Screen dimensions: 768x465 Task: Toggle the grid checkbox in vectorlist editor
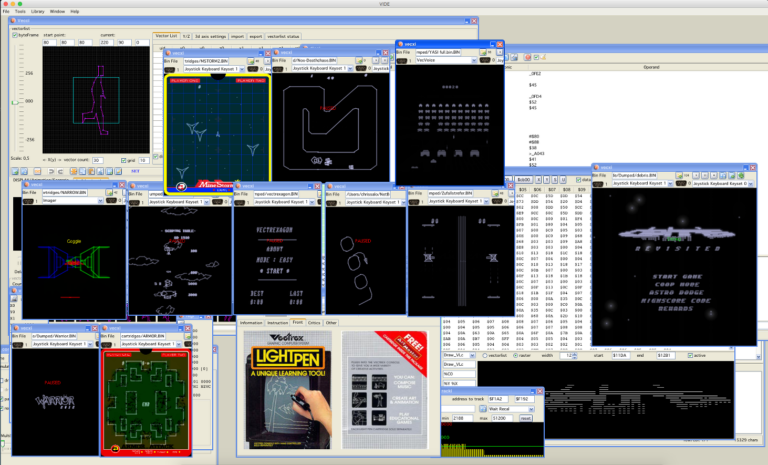[123, 160]
